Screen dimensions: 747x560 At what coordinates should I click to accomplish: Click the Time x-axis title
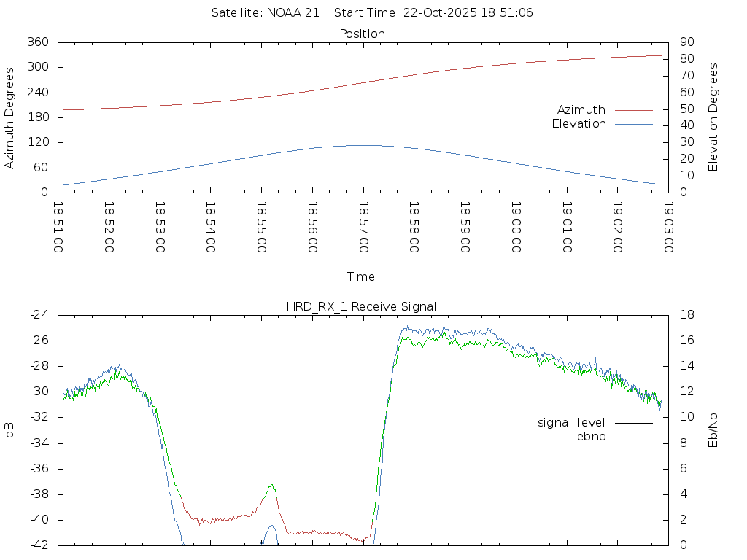(x=361, y=277)
